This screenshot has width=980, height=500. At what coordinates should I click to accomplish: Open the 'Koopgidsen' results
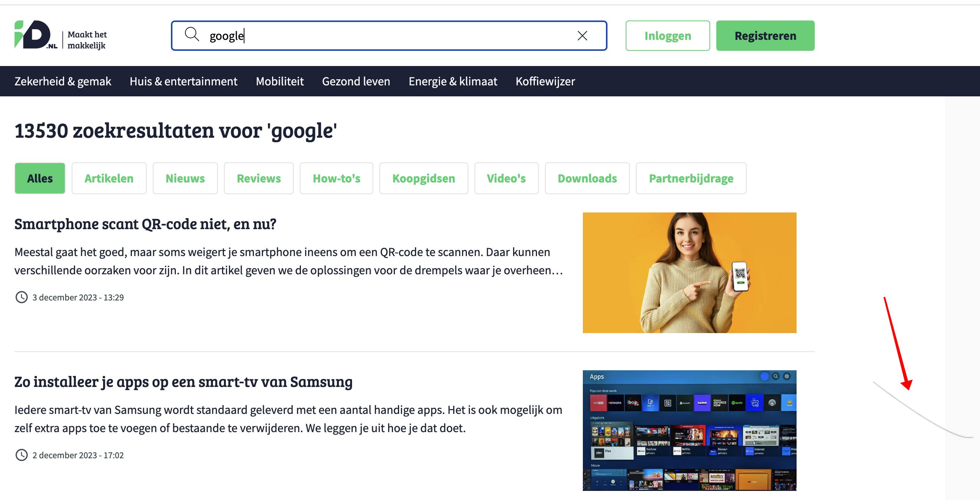point(423,178)
